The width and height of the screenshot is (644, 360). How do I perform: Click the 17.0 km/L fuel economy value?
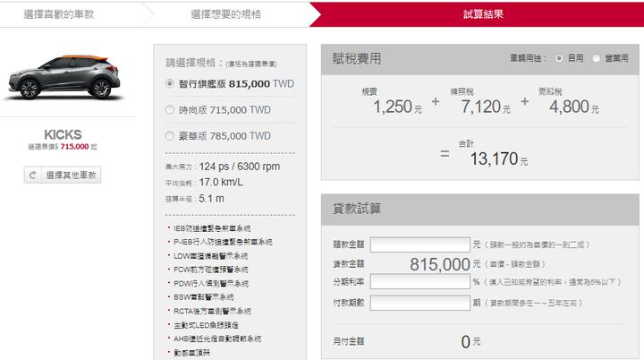[221, 183]
